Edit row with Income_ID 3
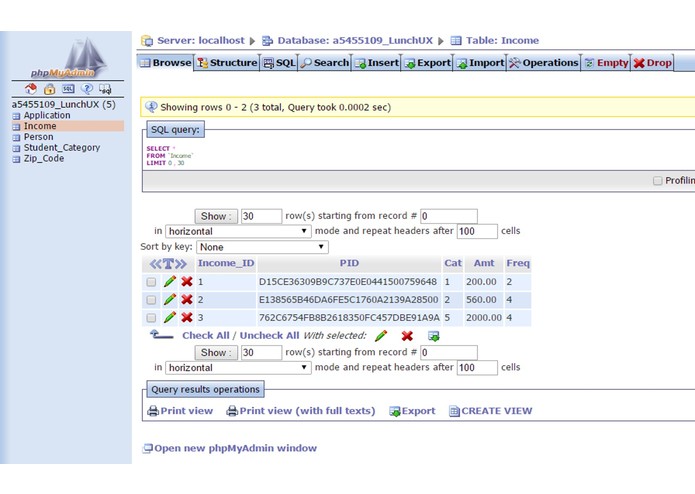Viewport: 695px width, 494px height. [x=169, y=317]
